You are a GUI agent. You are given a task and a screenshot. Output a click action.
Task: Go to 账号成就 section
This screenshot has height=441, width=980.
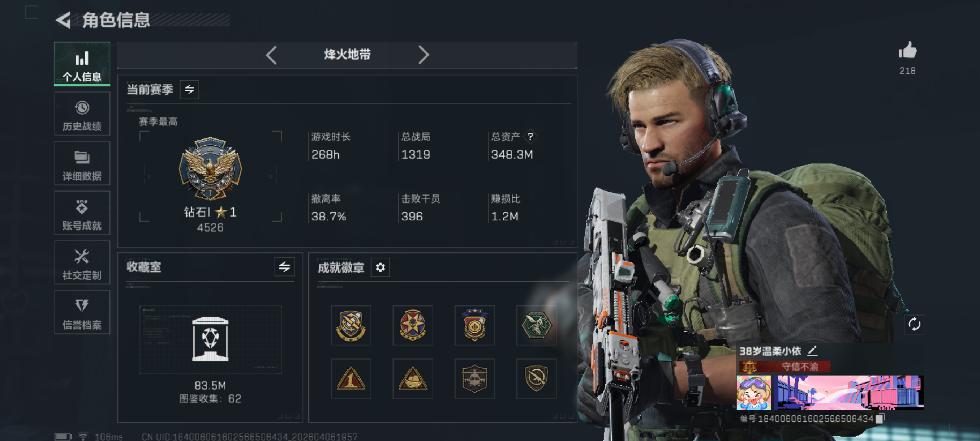[x=82, y=213]
